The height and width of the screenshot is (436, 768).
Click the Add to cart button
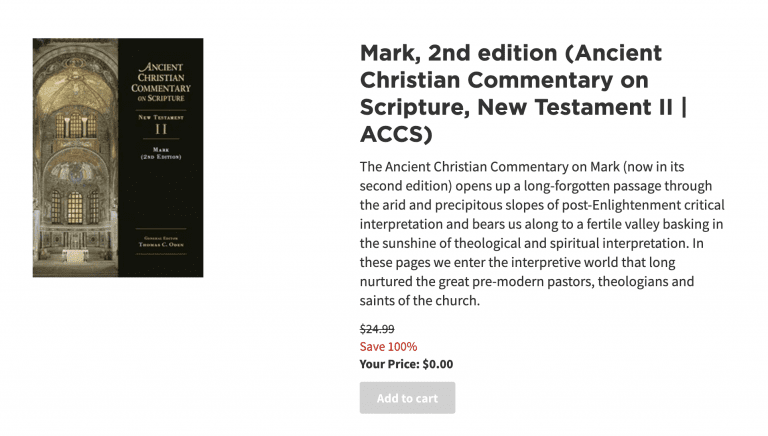click(x=407, y=398)
